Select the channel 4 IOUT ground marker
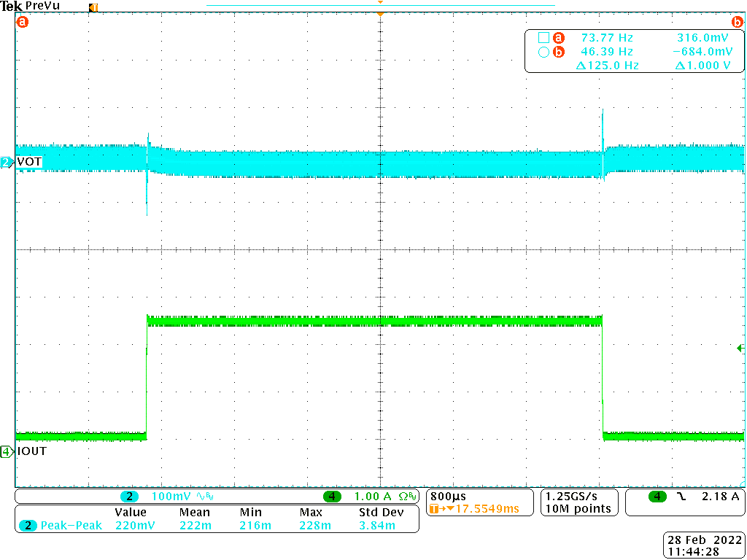 click(x=7, y=451)
